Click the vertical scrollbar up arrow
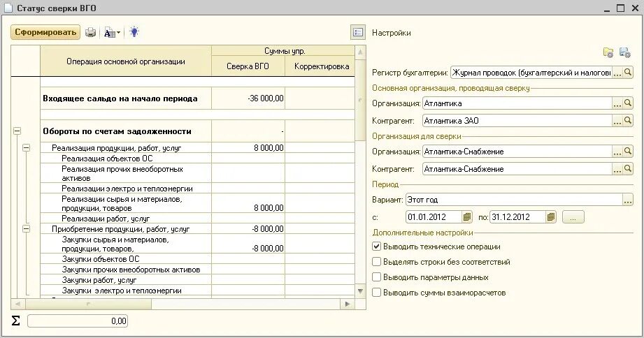The image size is (644, 338). (360, 52)
